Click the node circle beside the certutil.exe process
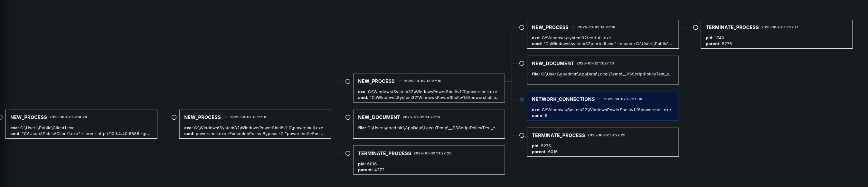 click(x=522, y=27)
